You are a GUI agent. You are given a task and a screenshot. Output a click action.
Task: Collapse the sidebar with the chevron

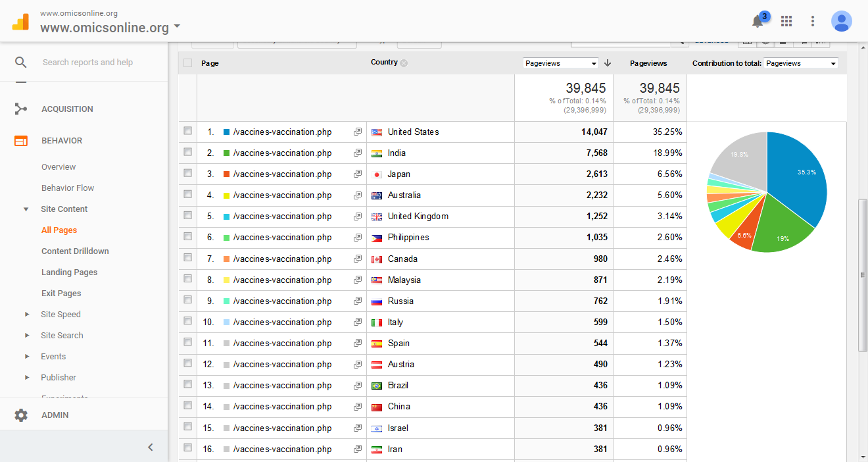coord(150,447)
